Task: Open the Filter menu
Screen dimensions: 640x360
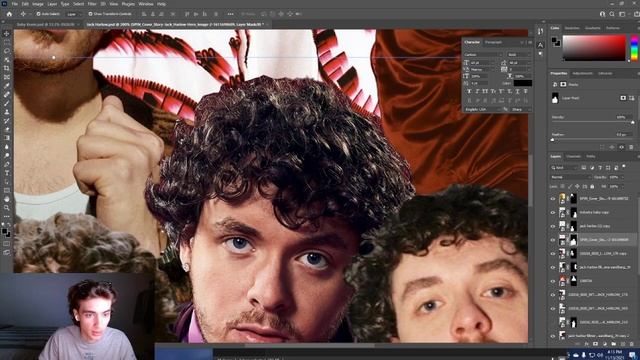Action: (92, 4)
